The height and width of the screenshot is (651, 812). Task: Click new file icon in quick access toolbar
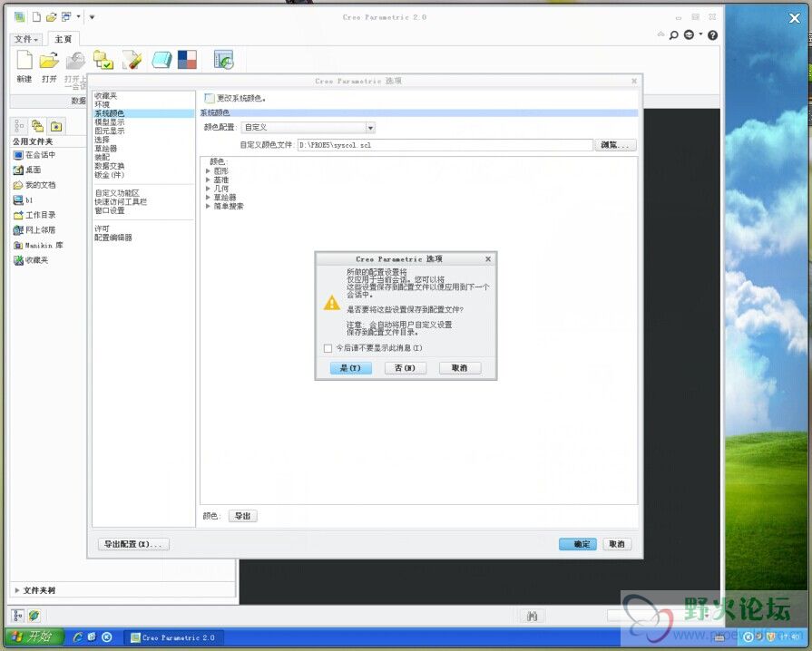click(36, 17)
